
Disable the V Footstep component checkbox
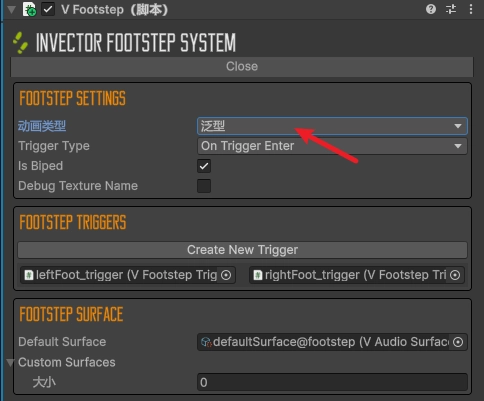(48, 9)
